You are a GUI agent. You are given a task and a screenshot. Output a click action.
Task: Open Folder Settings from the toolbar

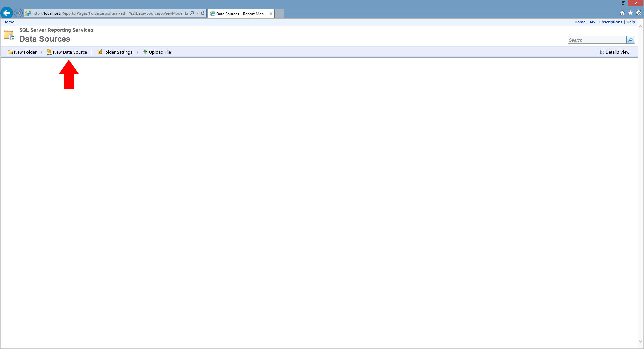coord(115,52)
